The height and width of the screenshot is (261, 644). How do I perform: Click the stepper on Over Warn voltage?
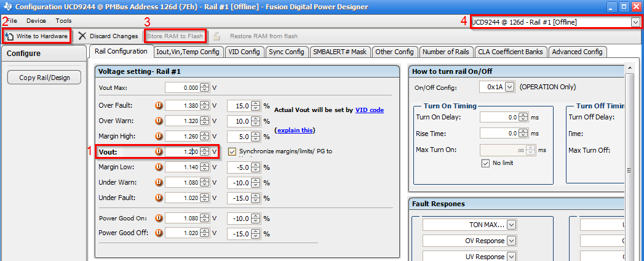tap(205, 121)
